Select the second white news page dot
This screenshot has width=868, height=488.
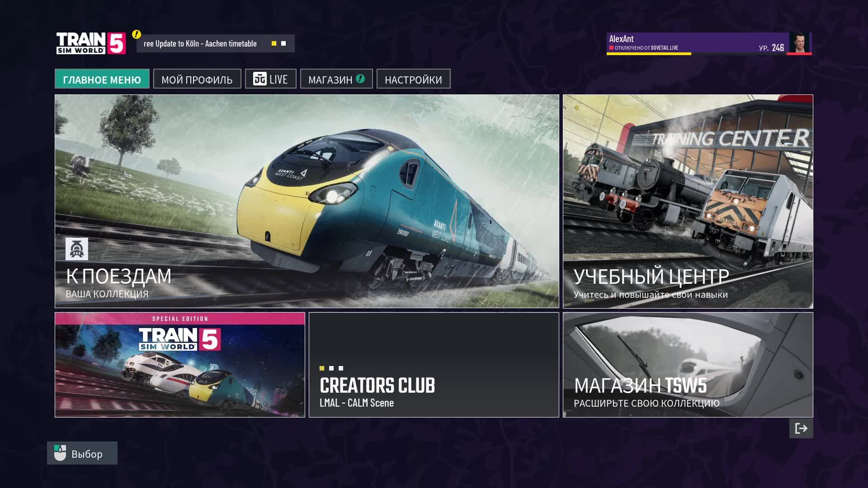(283, 43)
